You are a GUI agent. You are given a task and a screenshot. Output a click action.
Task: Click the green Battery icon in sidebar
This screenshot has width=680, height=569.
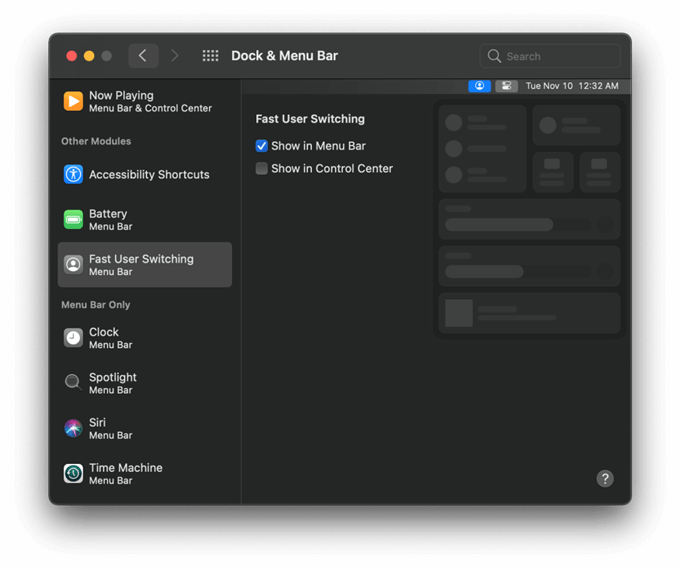click(x=73, y=219)
